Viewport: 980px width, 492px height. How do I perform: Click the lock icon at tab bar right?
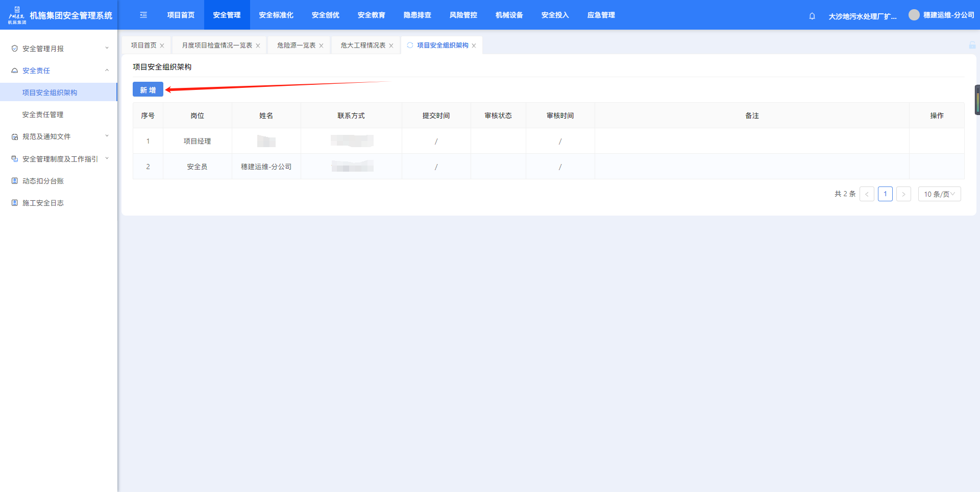(972, 45)
